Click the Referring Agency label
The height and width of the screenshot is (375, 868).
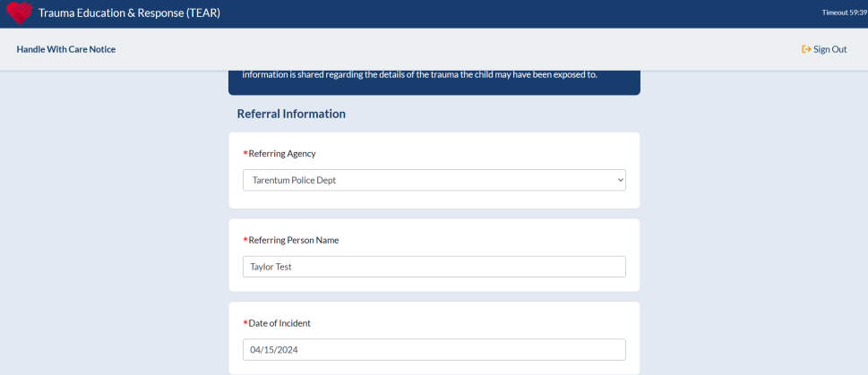click(282, 154)
